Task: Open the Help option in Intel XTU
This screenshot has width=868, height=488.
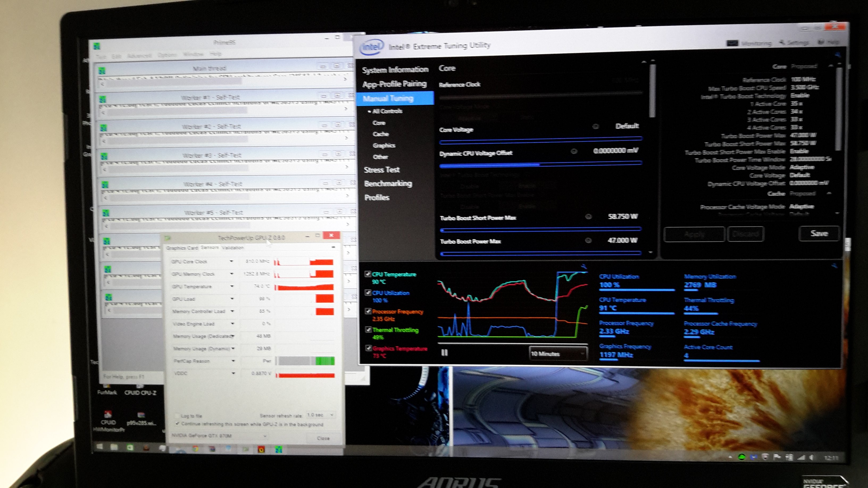Action: (x=829, y=42)
